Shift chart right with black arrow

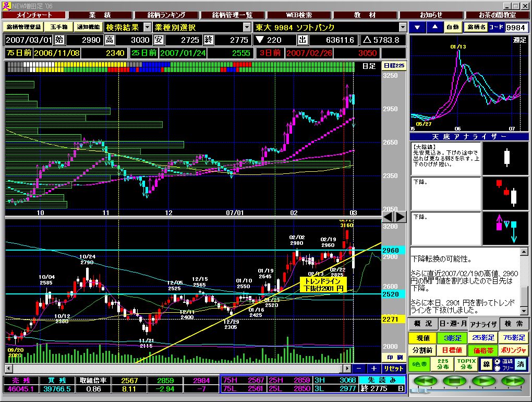(401, 217)
